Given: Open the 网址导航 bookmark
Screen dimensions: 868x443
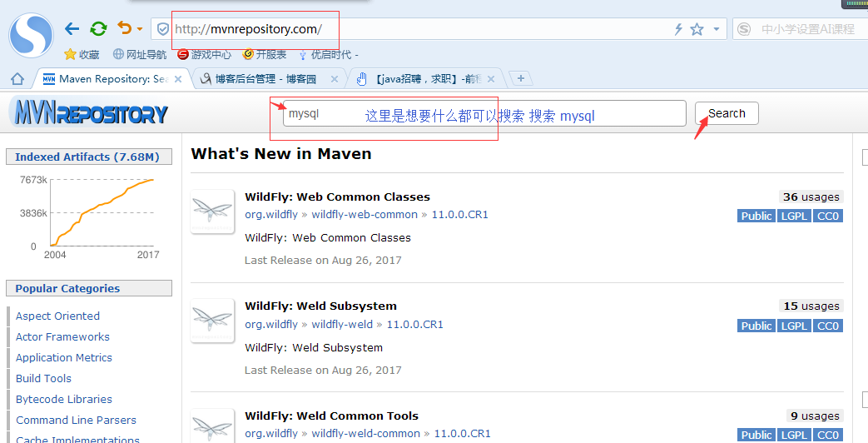Looking at the screenshot, I should 140,54.
